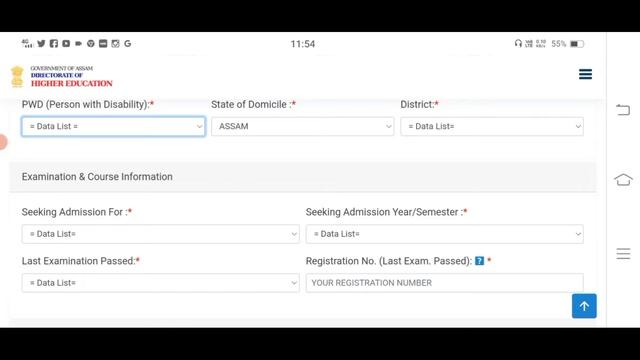Tap the dark rectangular notification icon before Instagram
Viewport: 640px width, 360px height.
click(103, 43)
